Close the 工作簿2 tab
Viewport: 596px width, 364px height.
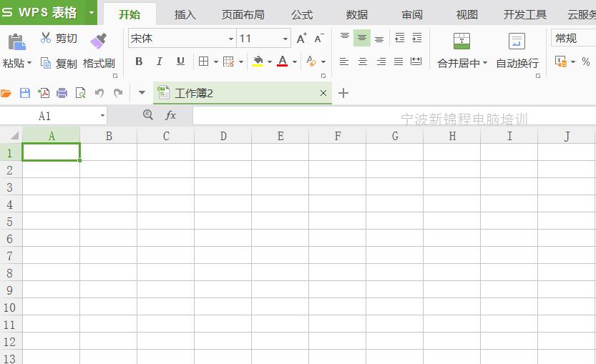[323, 93]
